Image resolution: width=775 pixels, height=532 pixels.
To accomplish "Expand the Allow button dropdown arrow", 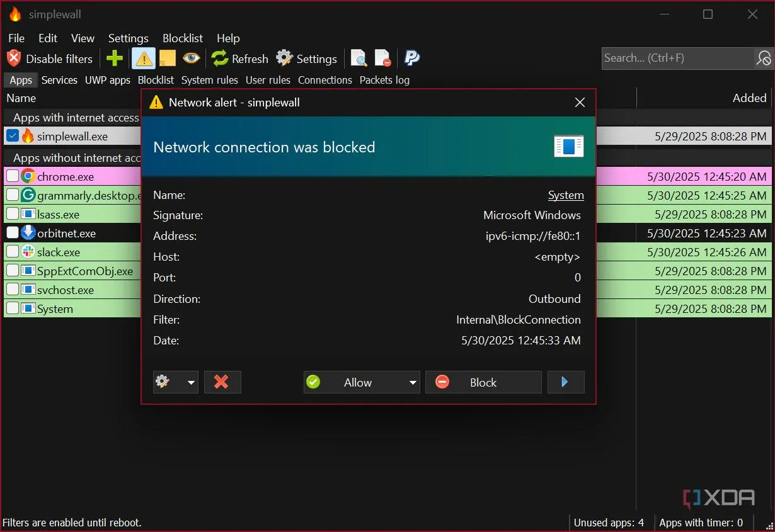I will click(x=413, y=382).
